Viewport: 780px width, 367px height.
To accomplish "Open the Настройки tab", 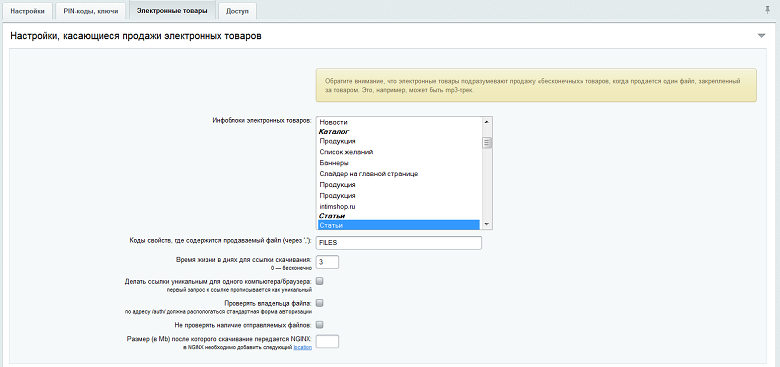I will 27,11.
